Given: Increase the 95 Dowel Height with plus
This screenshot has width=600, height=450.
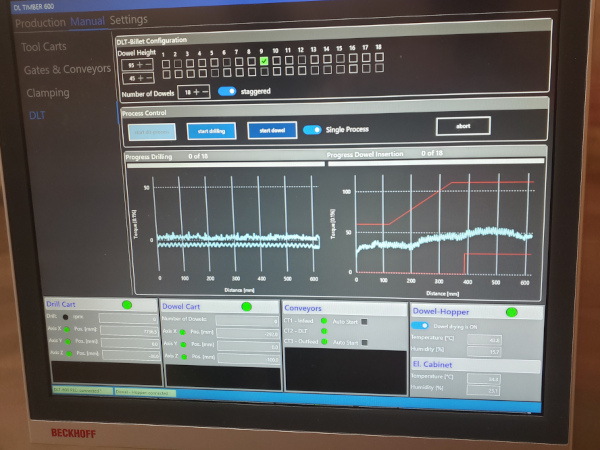Looking at the screenshot, I should click(140, 65).
